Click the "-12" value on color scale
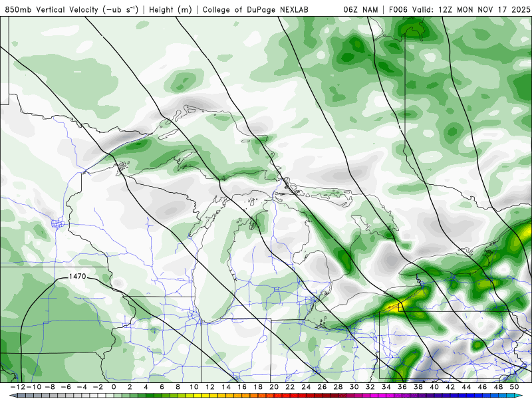 18,387
